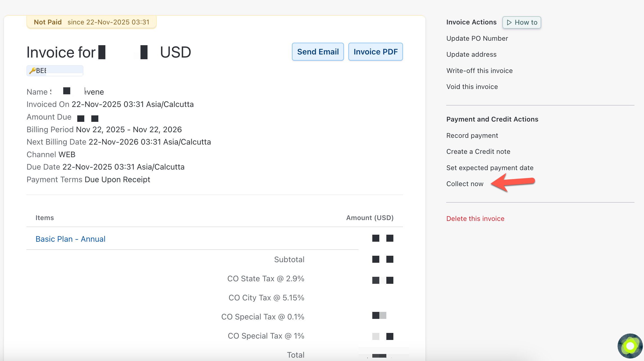
Task: Click the Amount (USD) column header
Action: tap(370, 218)
